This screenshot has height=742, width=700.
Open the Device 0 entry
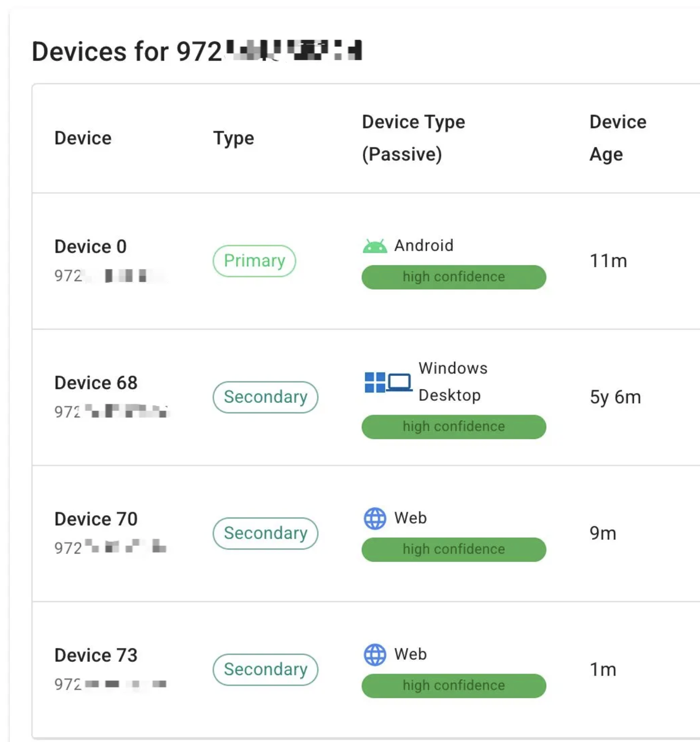click(x=90, y=247)
